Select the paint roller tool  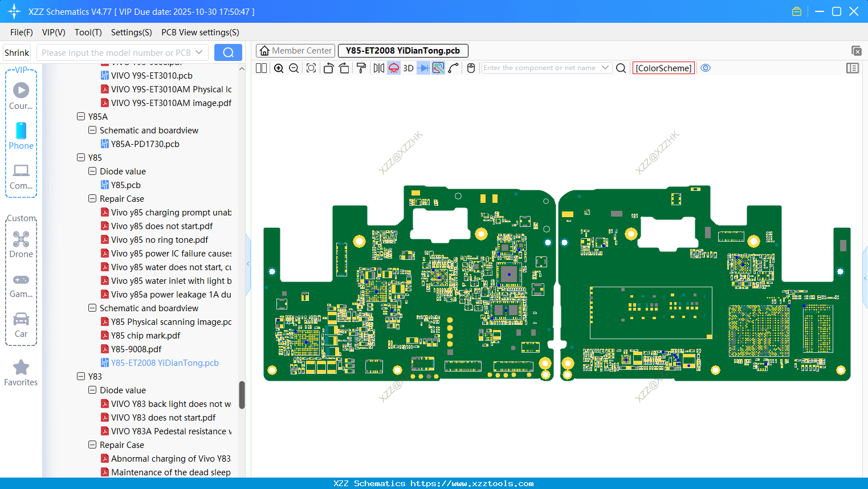[x=361, y=68]
